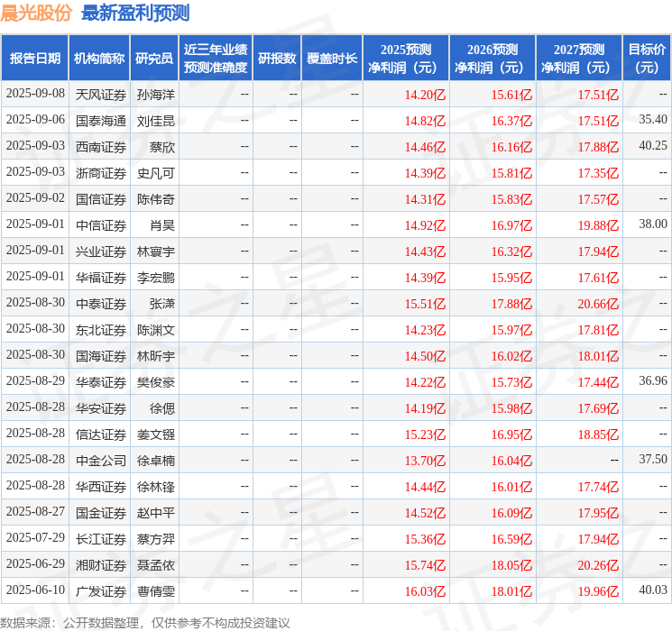Select the 华安证券 institution cell

tap(101, 408)
